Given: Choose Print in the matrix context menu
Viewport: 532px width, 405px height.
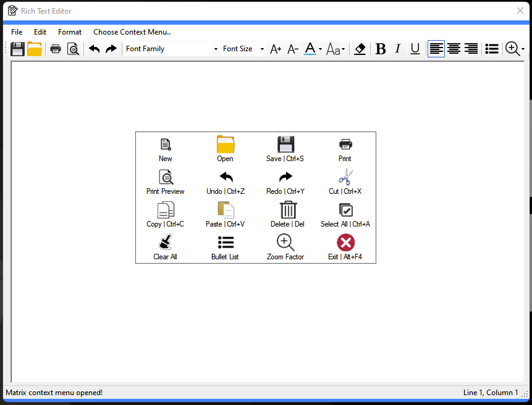Looking at the screenshot, I should click(x=345, y=149).
